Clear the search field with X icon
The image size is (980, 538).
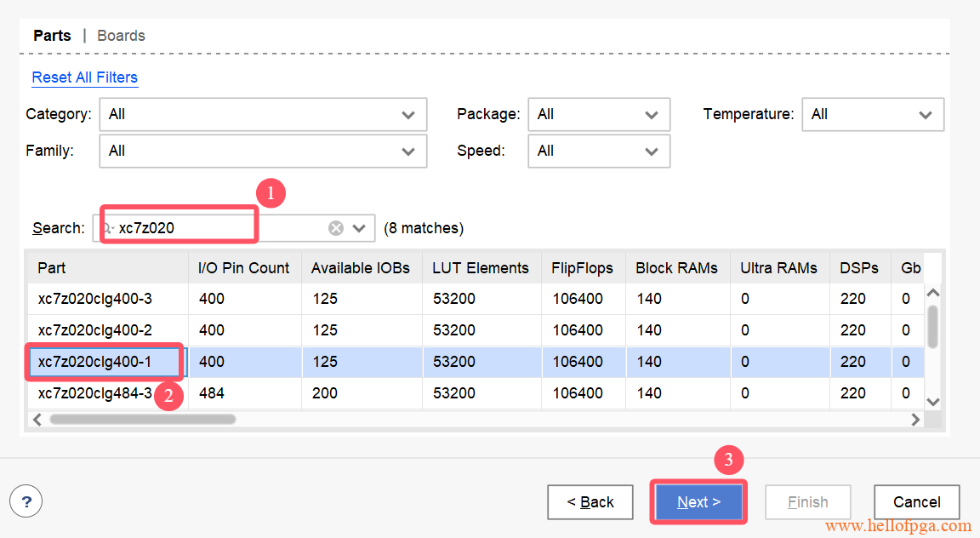click(x=336, y=228)
